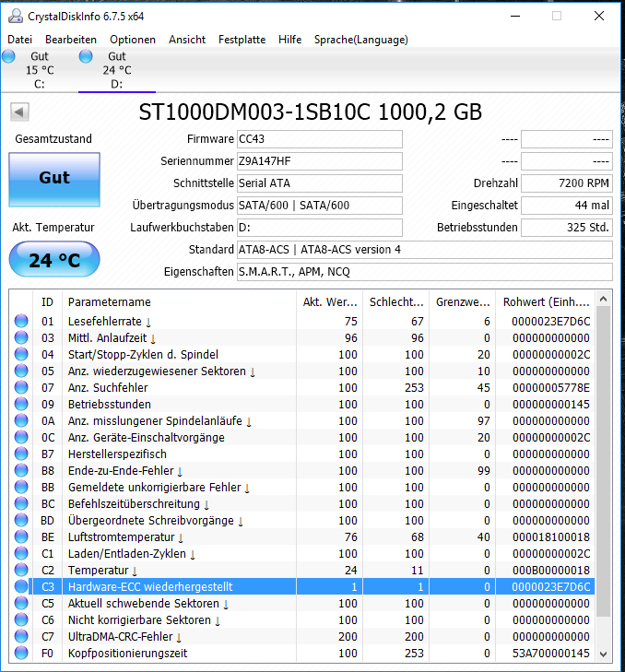Click the Laufwerkbuchstaben field D:
This screenshot has height=672, width=625.
coord(319,228)
